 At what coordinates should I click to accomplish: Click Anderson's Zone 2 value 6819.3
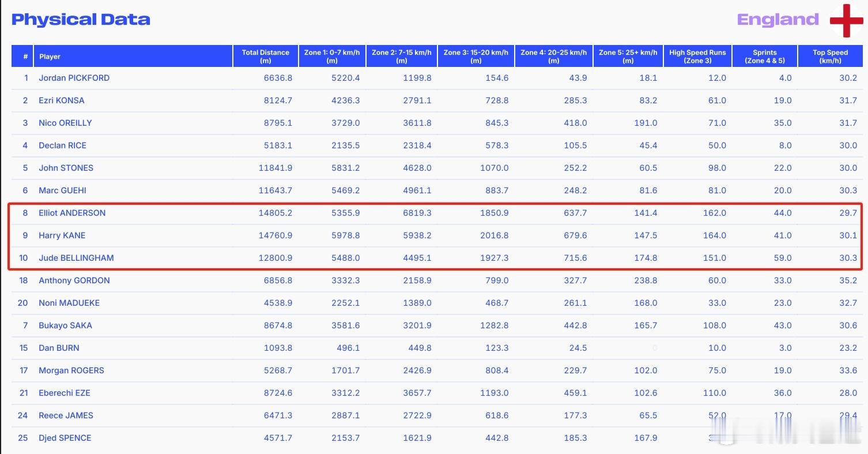tap(417, 213)
